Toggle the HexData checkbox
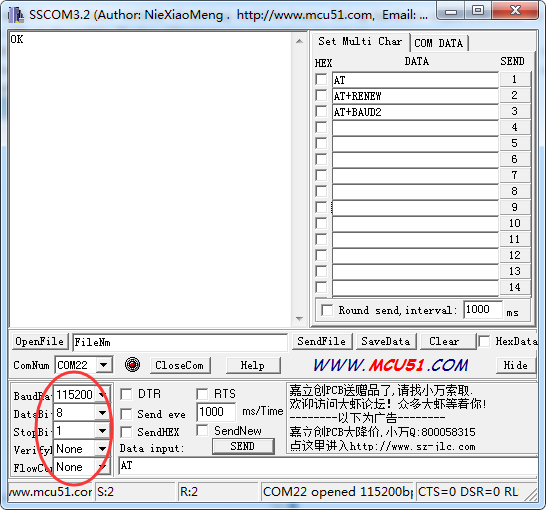The height and width of the screenshot is (510, 546). (x=484, y=341)
